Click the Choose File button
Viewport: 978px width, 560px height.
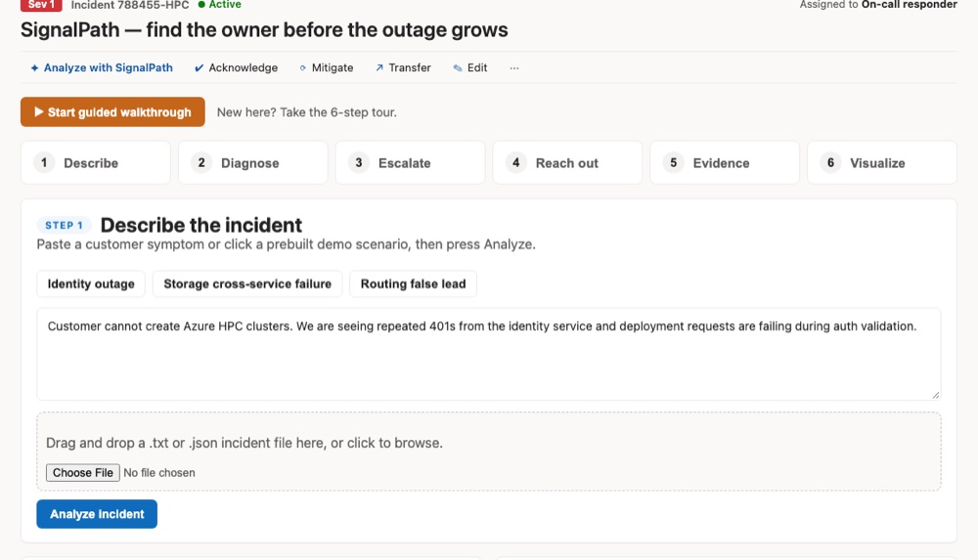[83, 473]
